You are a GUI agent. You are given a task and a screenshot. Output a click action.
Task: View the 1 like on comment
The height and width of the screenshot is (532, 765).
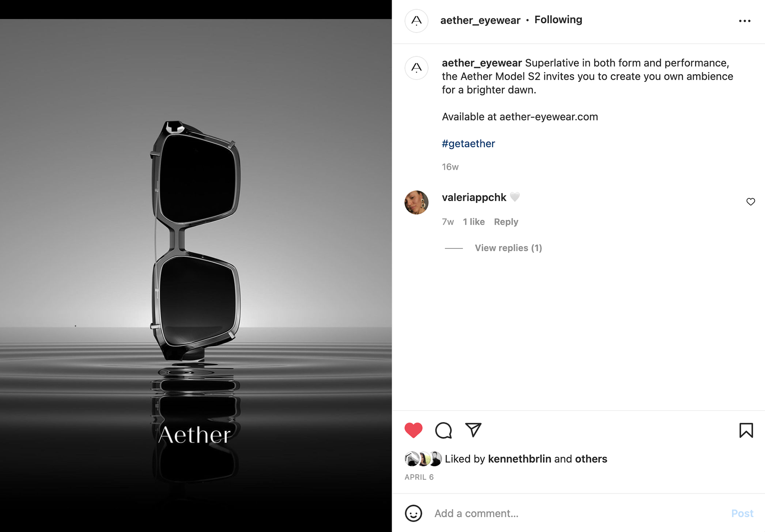[474, 222]
